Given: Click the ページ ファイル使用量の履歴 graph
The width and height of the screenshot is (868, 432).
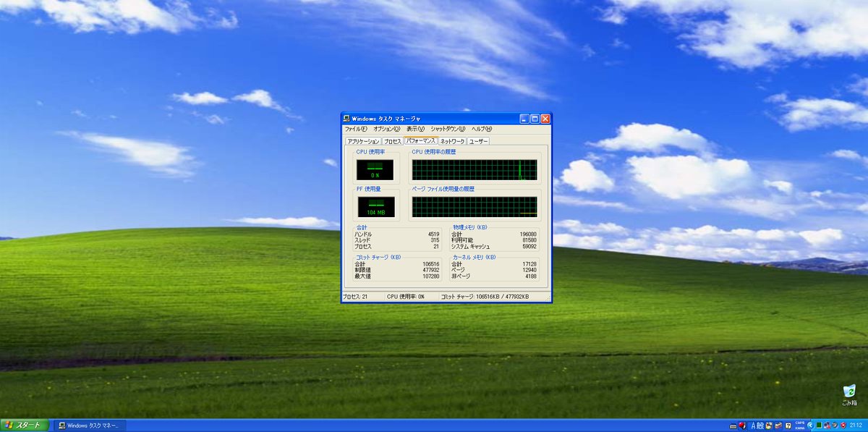Looking at the screenshot, I should point(475,207).
